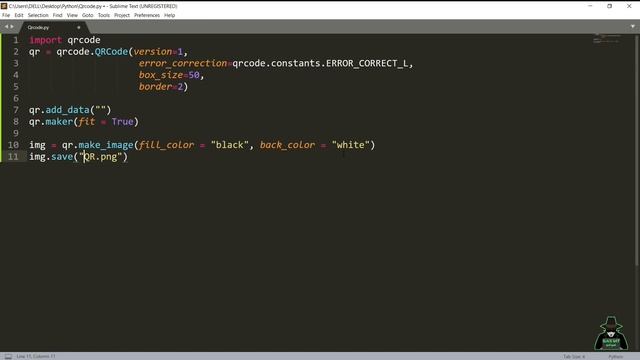Viewport: 640px width, 360px height.
Task: Open the Goto menu
Action: pyautogui.click(x=87, y=15)
